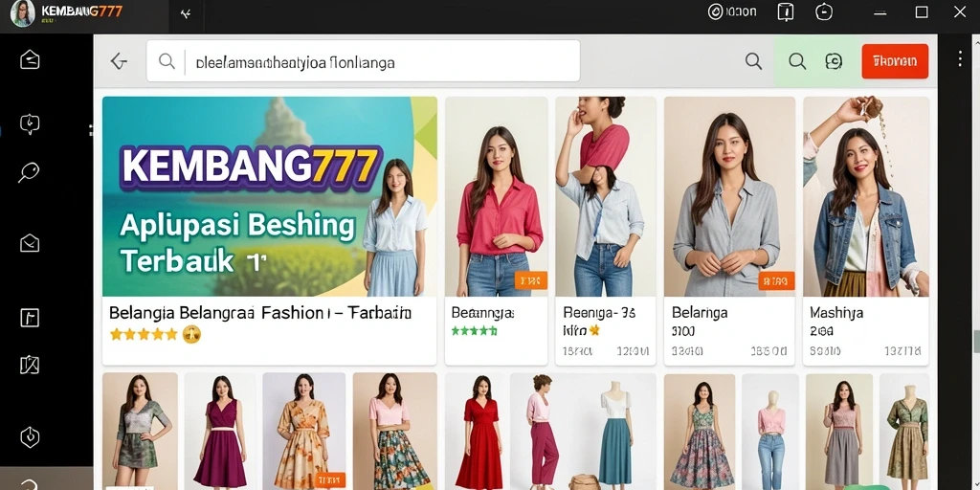Click the magnifier on the green highlight
980x490 pixels.
point(797,61)
